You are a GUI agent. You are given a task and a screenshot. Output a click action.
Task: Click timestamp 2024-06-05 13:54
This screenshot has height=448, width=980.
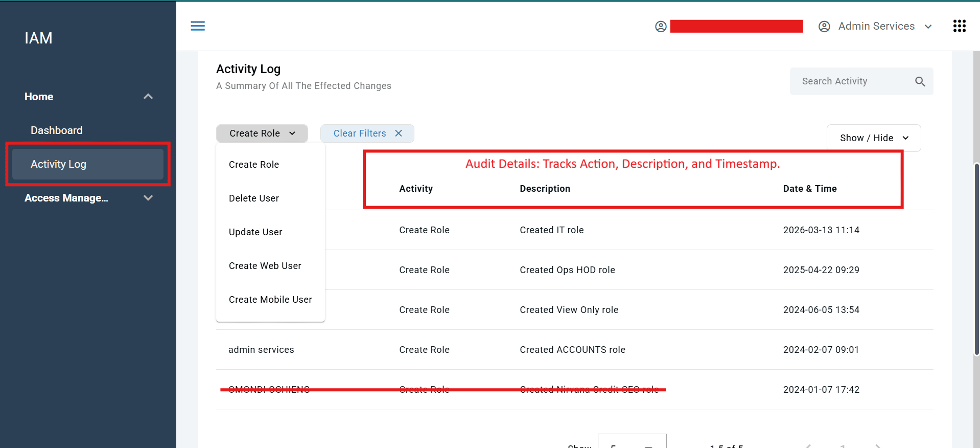(x=821, y=310)
